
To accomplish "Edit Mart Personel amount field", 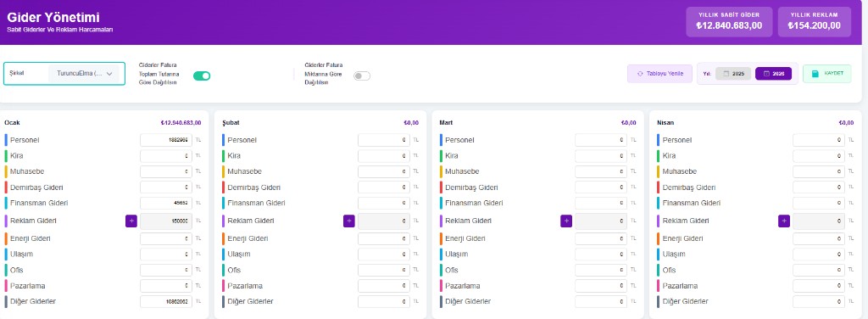I will click(x=601, y=140).
